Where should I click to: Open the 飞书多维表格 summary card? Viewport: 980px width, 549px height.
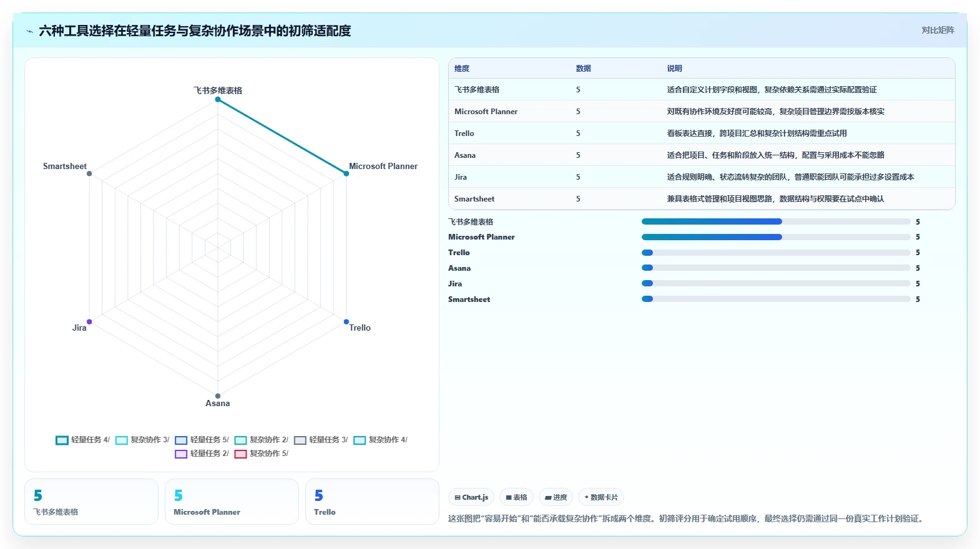point(91,502)
